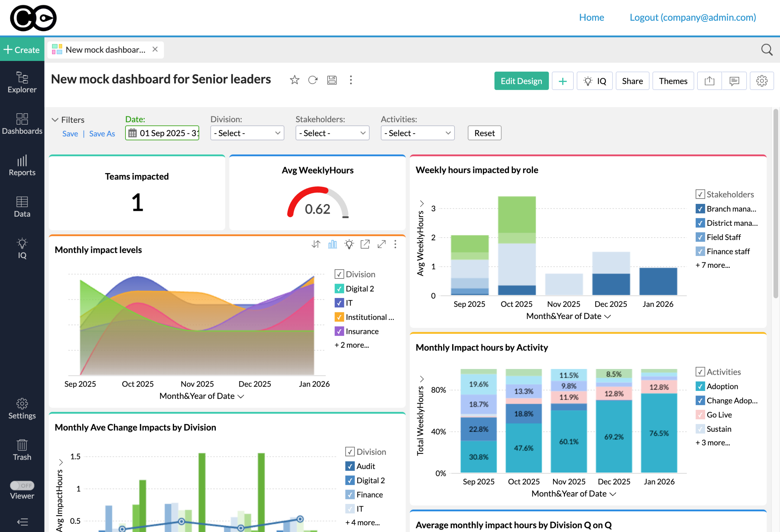Click the Date range input field
Image resolution: width=780 pixels, height=532 pixels.
(162, 133)
